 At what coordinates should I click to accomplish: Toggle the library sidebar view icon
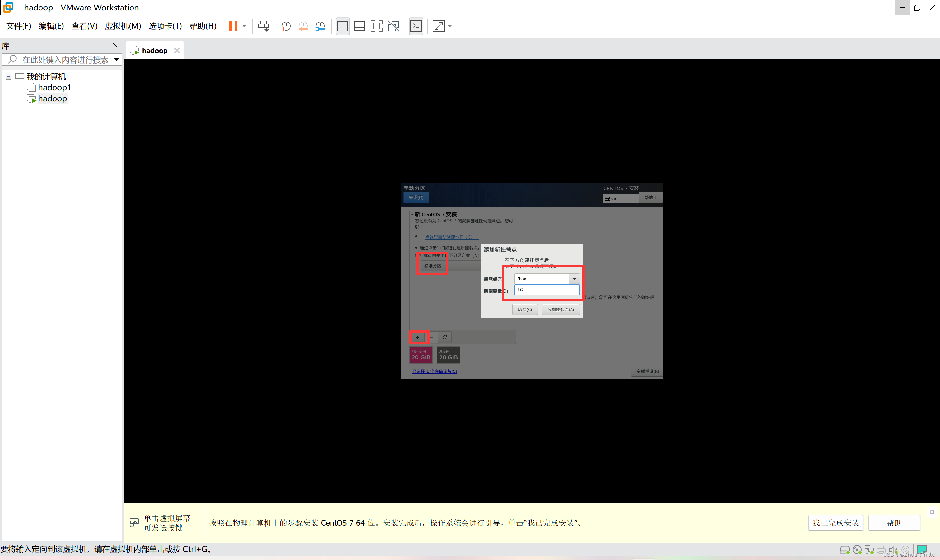click(x=342, y=26)
